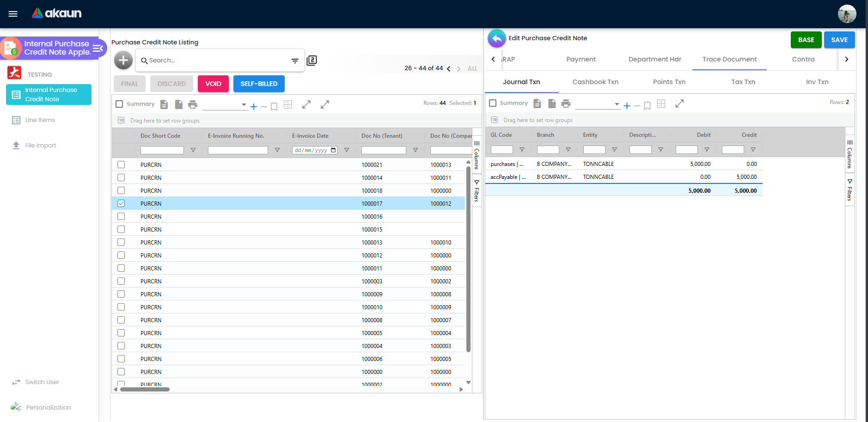Open GL Code filter menu

(x=522, y=150)
